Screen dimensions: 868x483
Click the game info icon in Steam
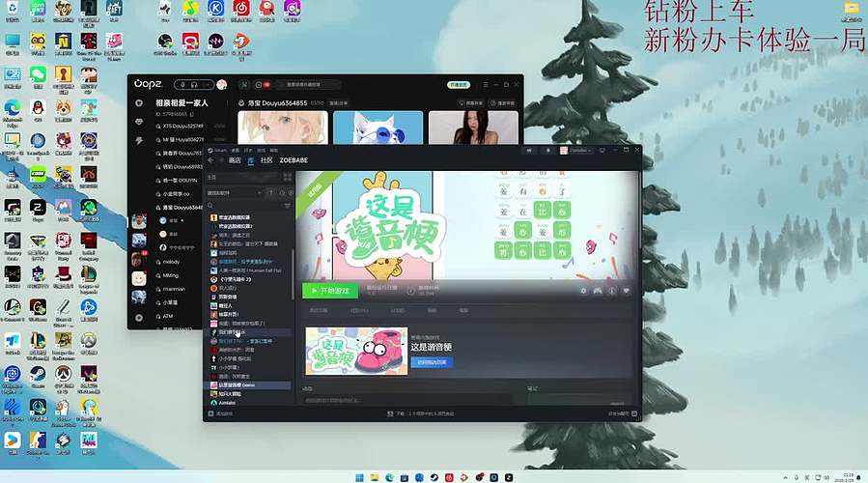tap(612, 291)
